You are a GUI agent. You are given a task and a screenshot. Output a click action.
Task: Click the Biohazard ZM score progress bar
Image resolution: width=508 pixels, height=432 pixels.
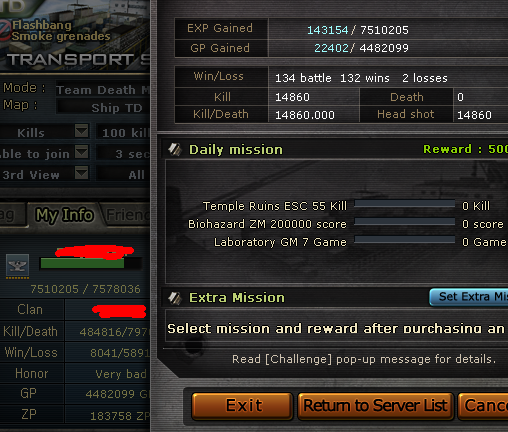click(x=405, y=222)
